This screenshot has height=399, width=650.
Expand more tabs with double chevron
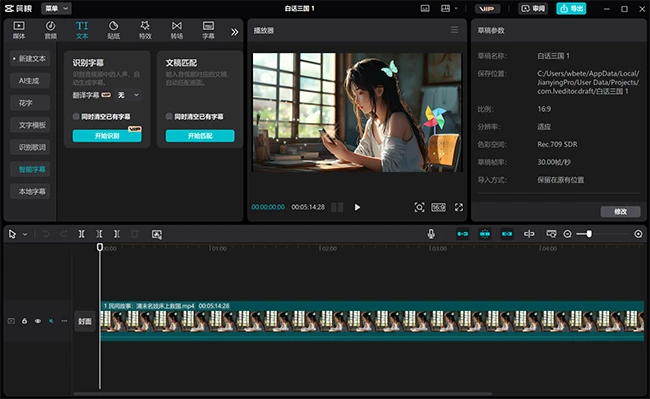(235, 32)
